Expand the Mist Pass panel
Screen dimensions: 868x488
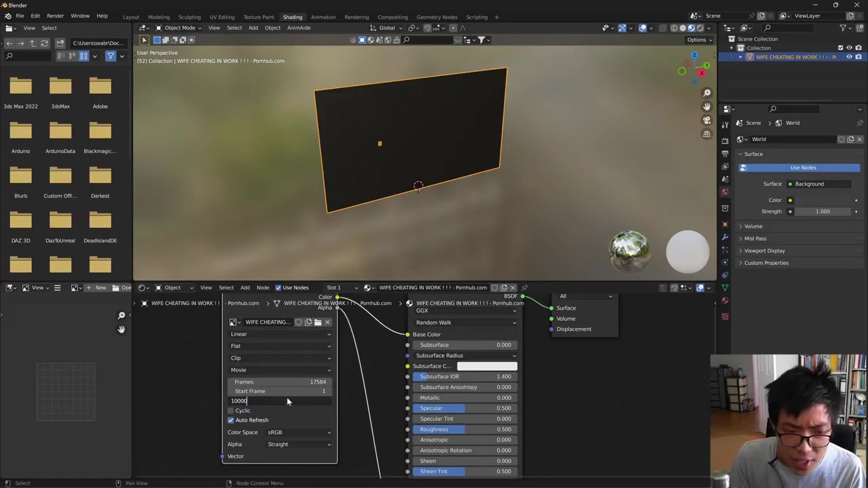point(755,239)
